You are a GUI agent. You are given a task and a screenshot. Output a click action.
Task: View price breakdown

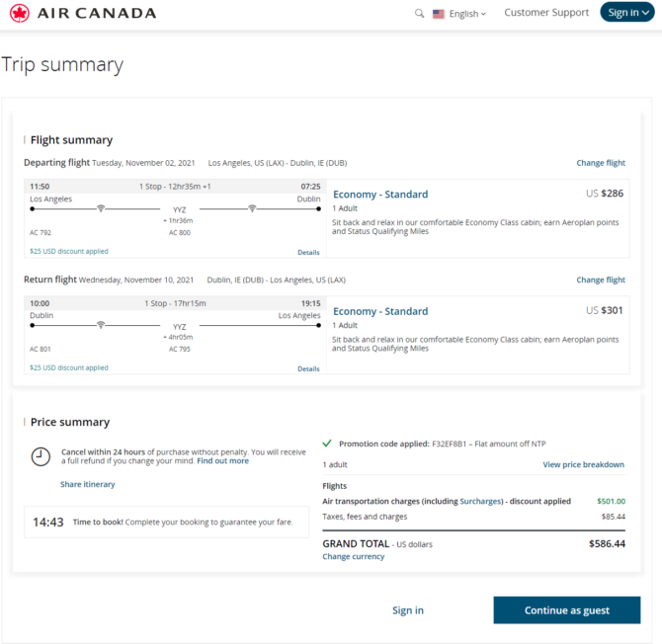point(583,464)
